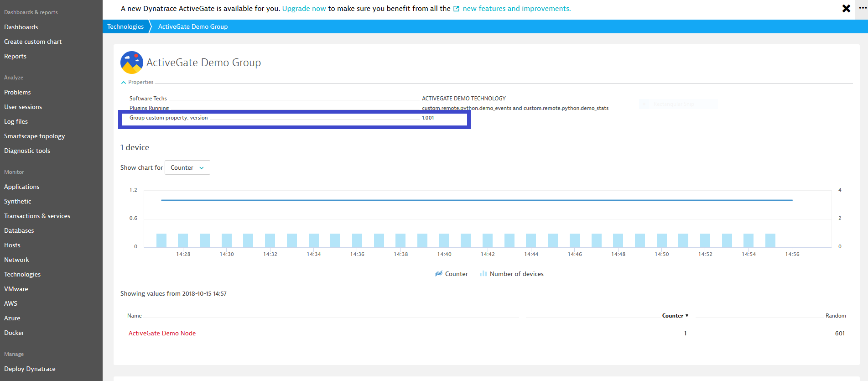Go to Technologies breadcrumb
This screenshot has height=381, width=868.
(x=125, y=26)
